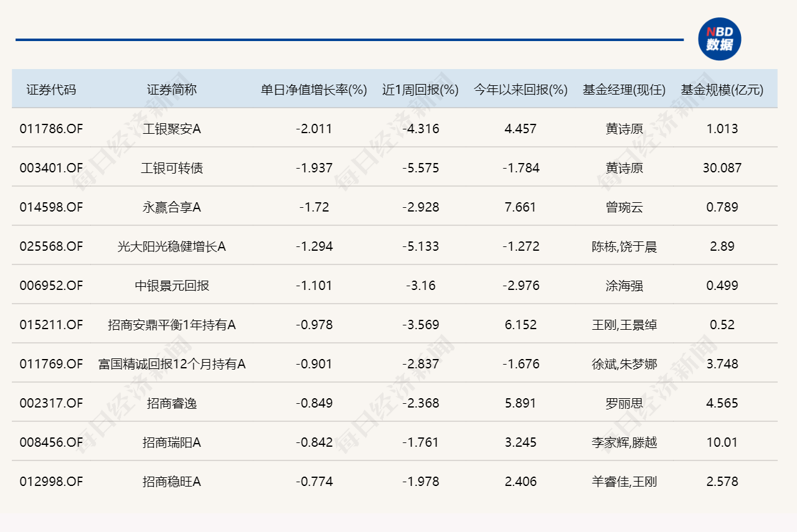The width and height of the screenshot is (797, 532).
Task: Click the daily growth value -1.937
Action: pyautogui.click(x=314, y=168)
